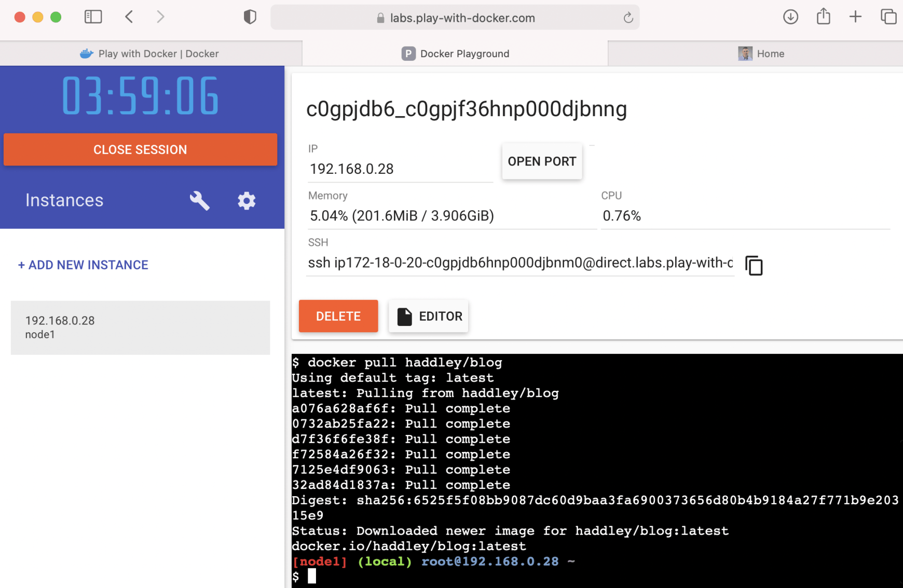Reload the page with the refresh icon
The image size is (903, 588).
click(628, 18)
